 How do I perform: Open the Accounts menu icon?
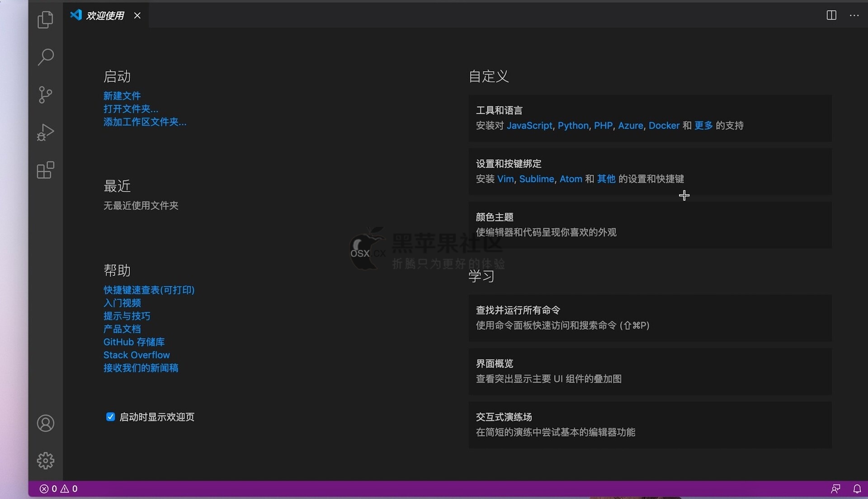pyautogui.click(x=45, y=423)
